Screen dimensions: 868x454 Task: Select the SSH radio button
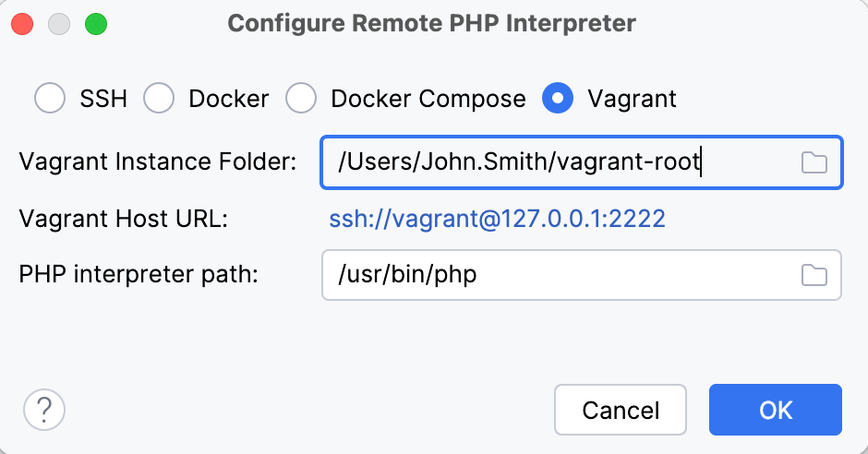click(x=50, y=99)
